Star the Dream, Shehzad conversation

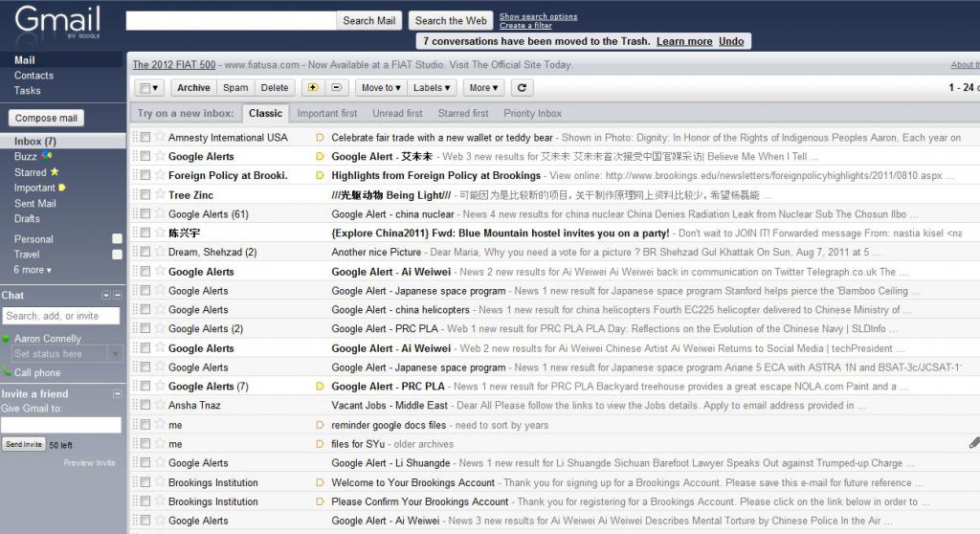click(160, 251)
